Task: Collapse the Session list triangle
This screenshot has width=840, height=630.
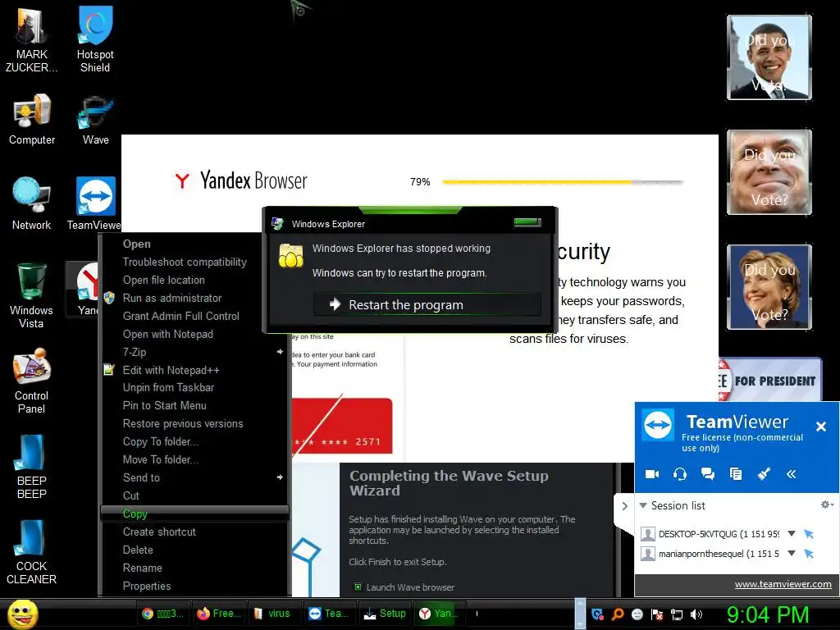Action: tap(643, 505)
